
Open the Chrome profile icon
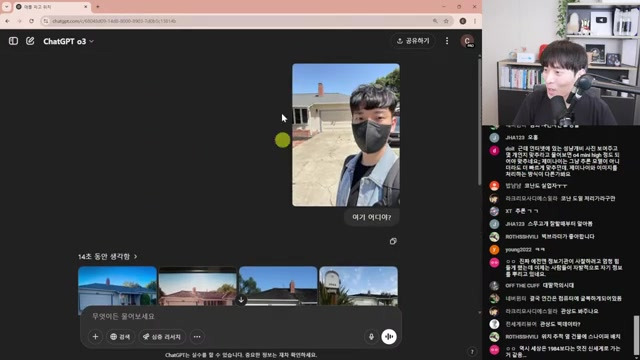463,21
